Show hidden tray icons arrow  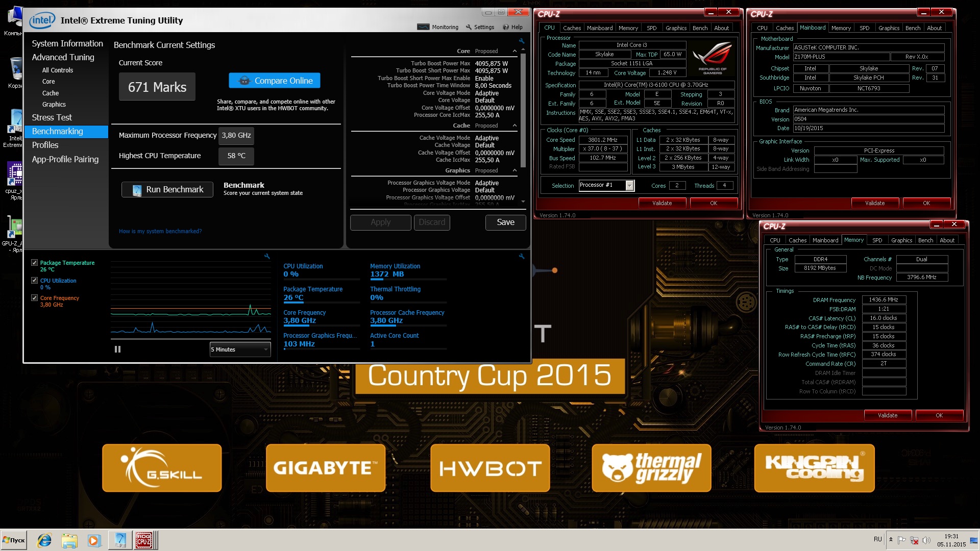click(891, 540)
